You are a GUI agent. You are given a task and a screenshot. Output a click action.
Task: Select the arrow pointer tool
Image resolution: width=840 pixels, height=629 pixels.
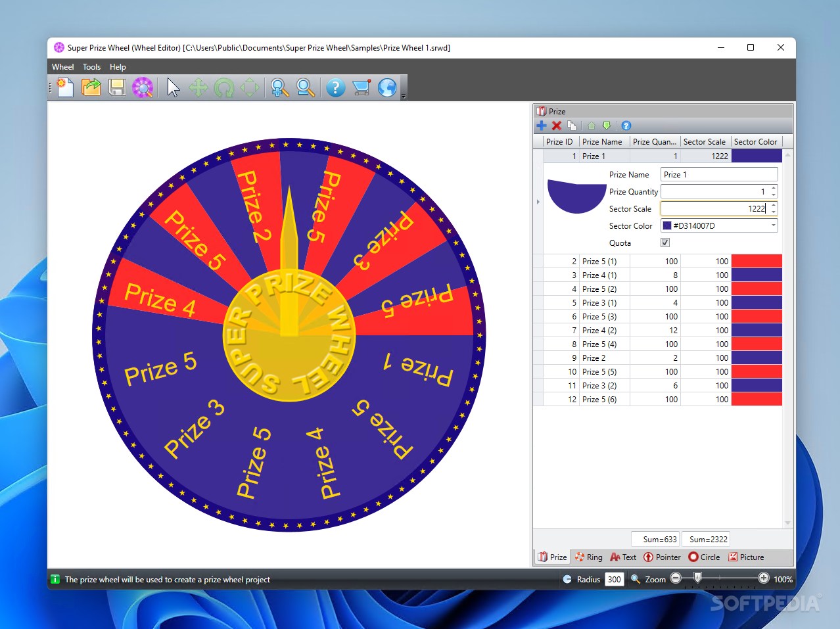click(173, 87)
